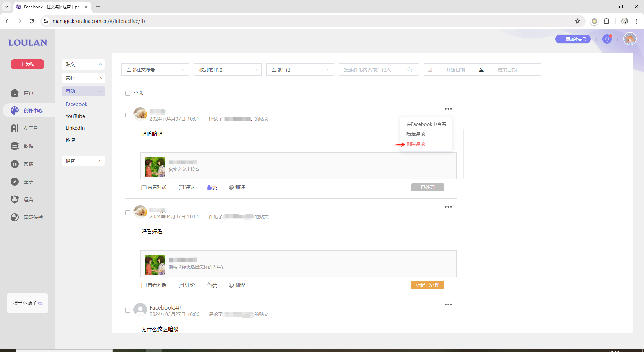View conversation for 哈哈哈哈 comment
The width and height of the screenshot is (644, 352).
(154, 187)
